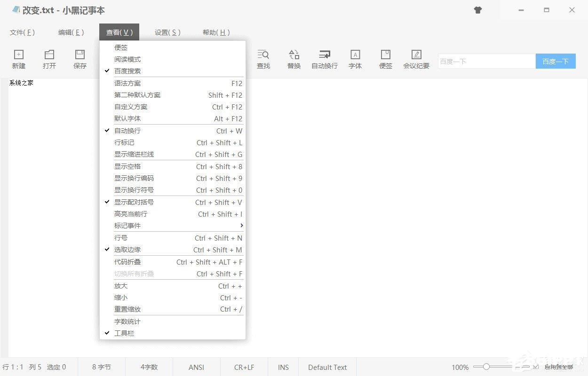Choose 重置缩放 reset zoom item
Screen dimensions: 588x376
(x=173, y=309)
